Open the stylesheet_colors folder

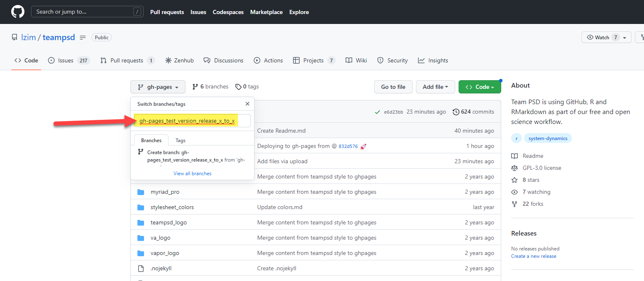(x=172, y=207)
